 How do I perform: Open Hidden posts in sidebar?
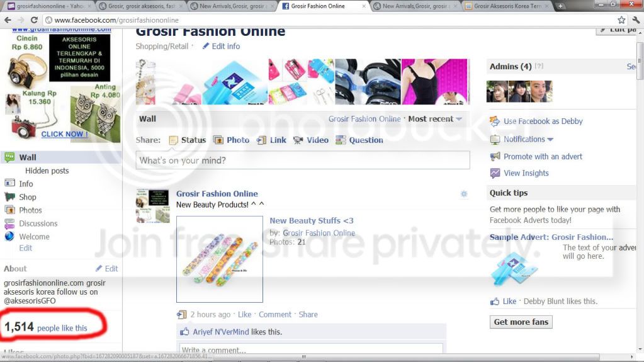47,171
